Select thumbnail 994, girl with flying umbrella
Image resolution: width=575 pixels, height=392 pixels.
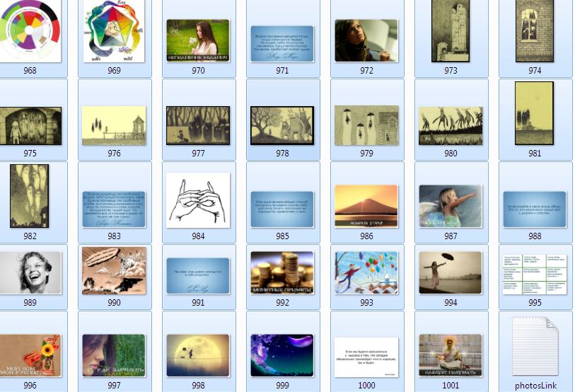coord(451,272)
